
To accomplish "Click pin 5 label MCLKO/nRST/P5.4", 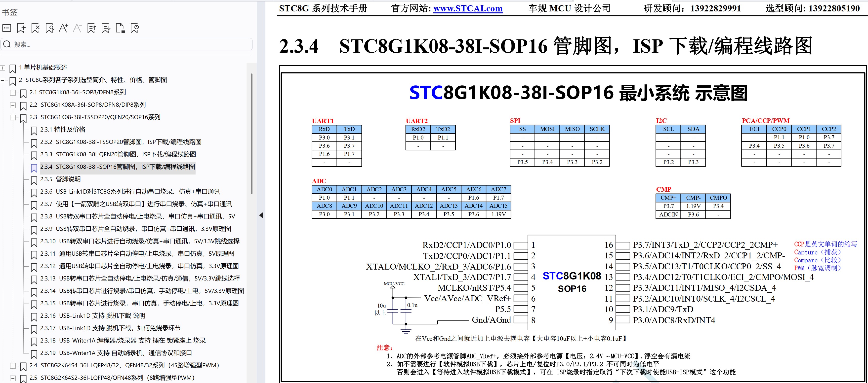I will click(474, 288).
